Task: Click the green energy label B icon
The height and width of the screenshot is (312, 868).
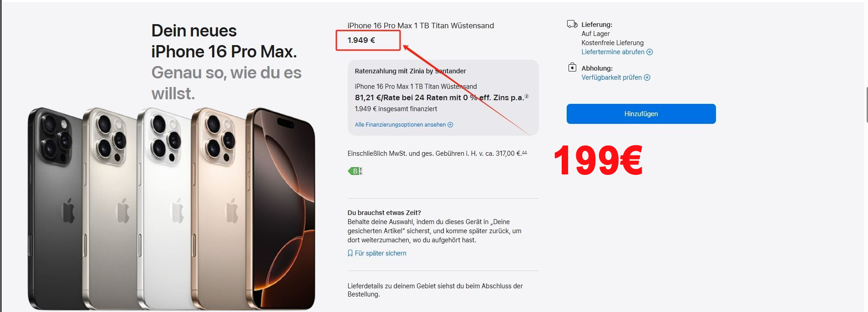Action: pyautogui.click(x=355, y=171)
